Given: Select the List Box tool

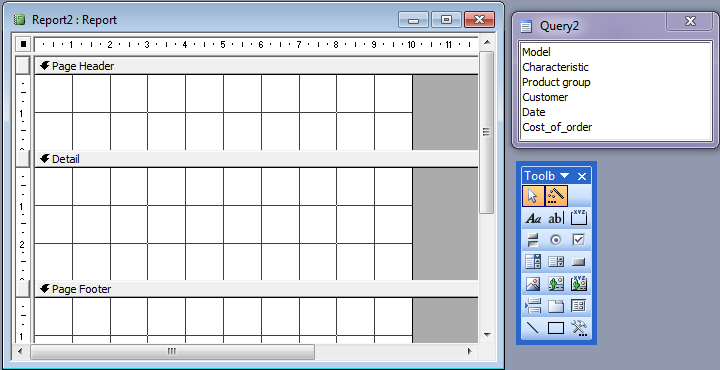Looking at the screenshot, I should (556, 262).
